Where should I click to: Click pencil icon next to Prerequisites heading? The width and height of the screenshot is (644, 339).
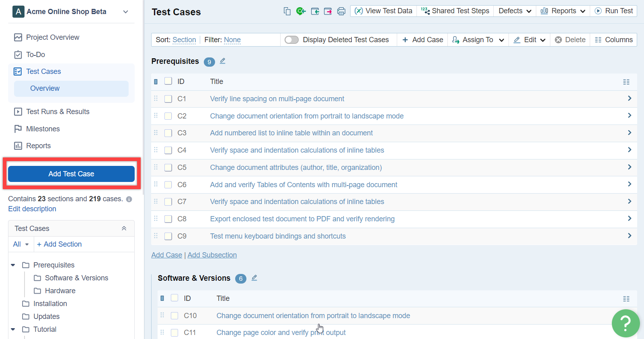[223, 61]
